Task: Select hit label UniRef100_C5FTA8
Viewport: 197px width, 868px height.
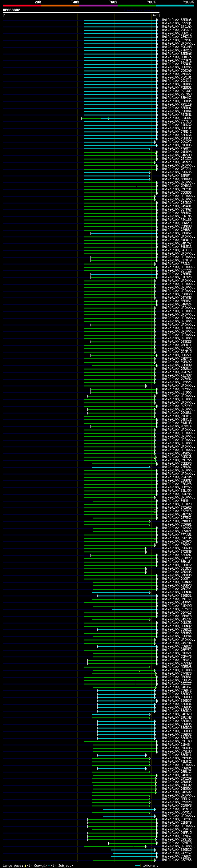Action: pos(176,741)
